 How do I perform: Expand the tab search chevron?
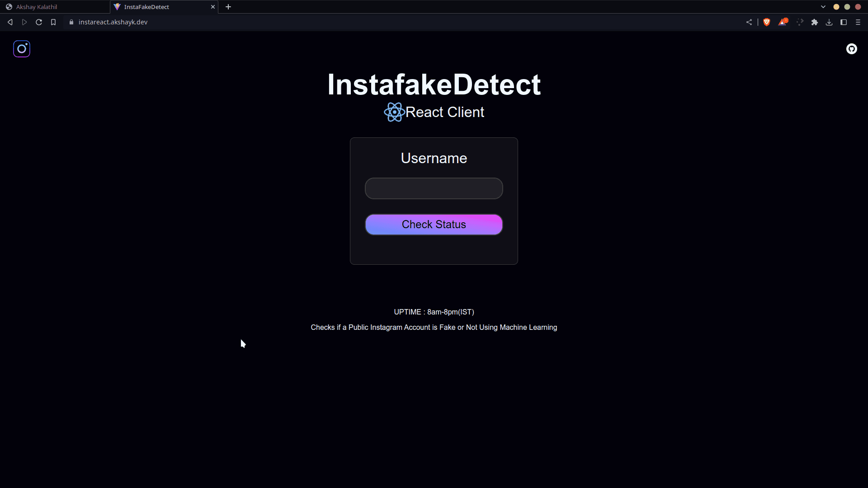[823, 7]
